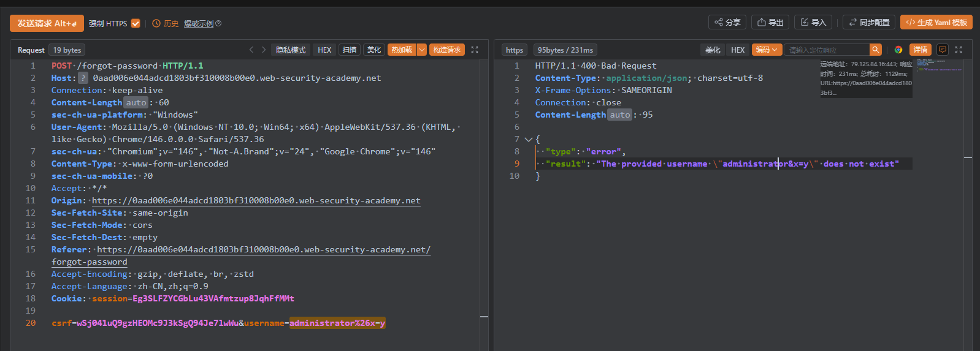
Task: Toggle the 强制 HTTPS checkbox
Action: click(x=136, y=23)
